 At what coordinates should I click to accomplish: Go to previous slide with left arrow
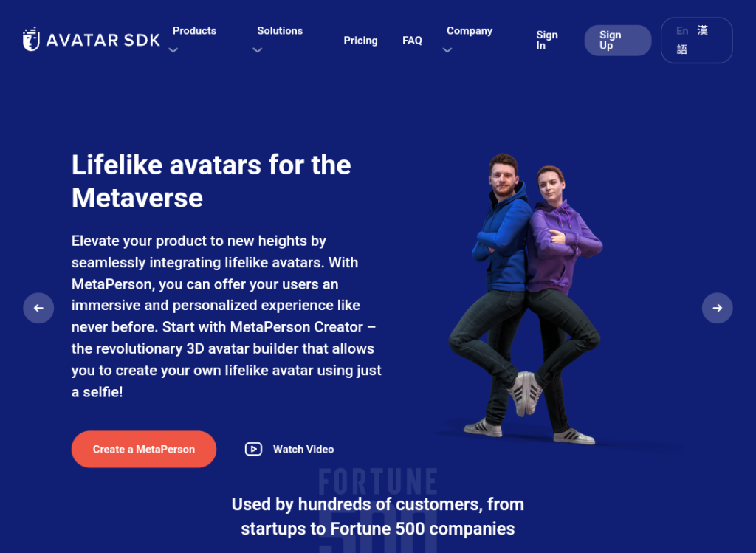click(x=38, y=308)
